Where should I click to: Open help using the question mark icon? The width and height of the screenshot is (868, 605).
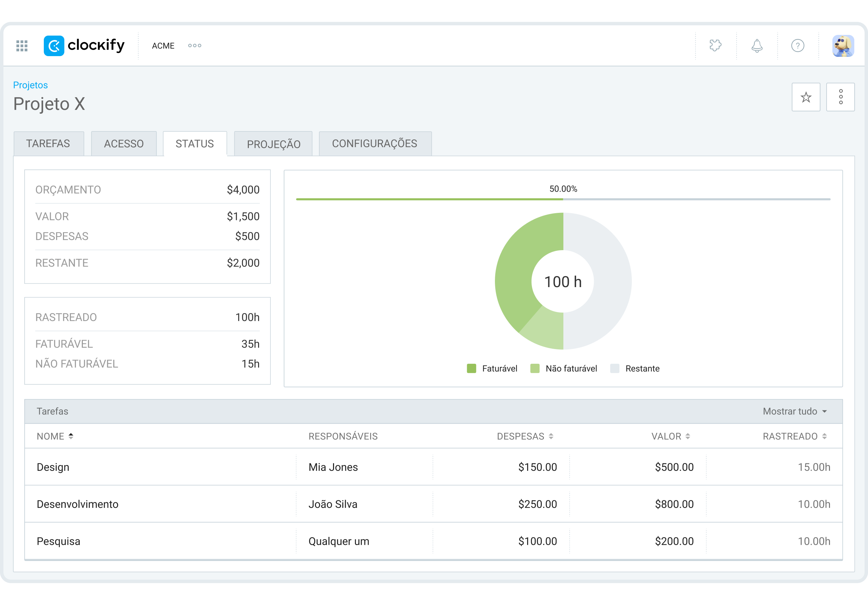tap(797, 46)
